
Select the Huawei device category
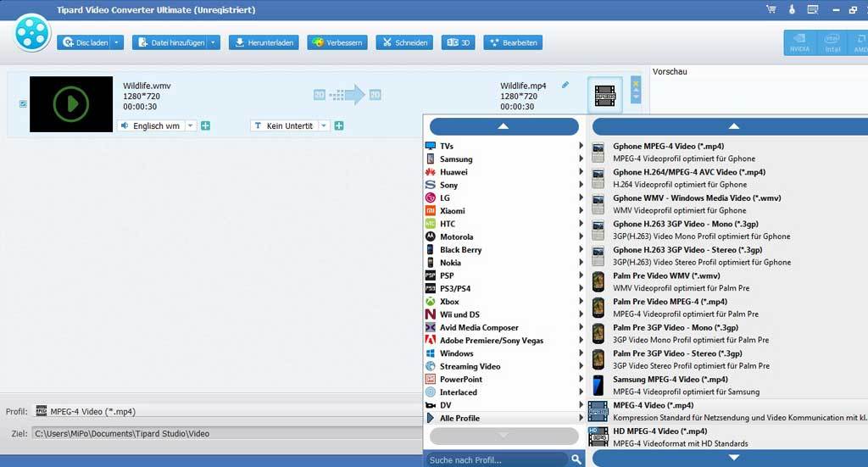pos(504,172)
